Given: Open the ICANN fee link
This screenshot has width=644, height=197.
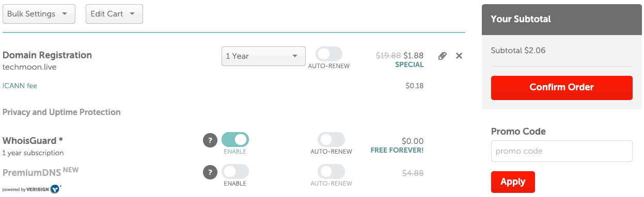Looking at the screenshot, I should pos(20,86).
